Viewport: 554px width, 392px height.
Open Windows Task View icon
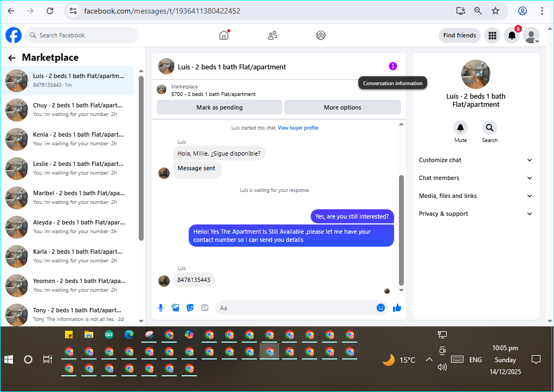point(47,360)
